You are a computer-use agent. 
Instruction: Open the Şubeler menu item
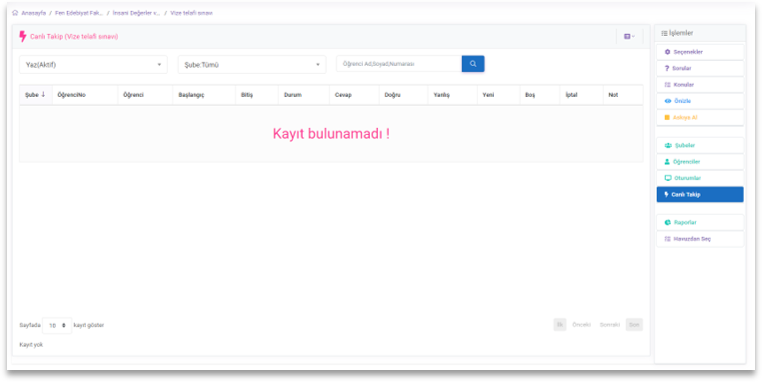(700, 145)
